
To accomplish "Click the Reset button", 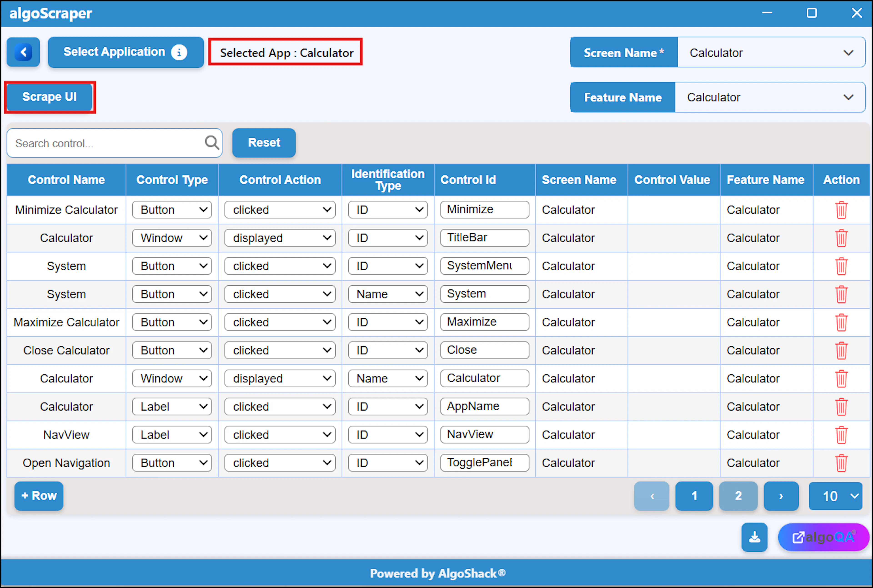I will click(x=264, y=143).
